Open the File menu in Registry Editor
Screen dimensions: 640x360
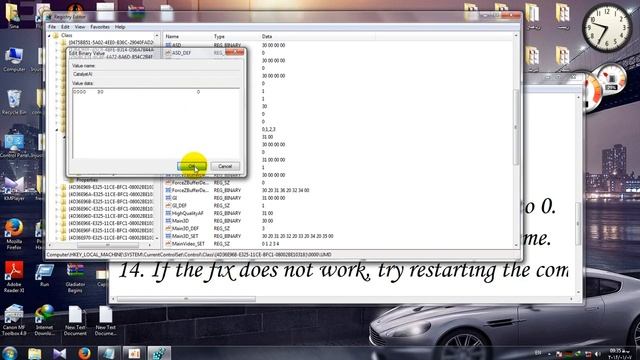[52, 27]
